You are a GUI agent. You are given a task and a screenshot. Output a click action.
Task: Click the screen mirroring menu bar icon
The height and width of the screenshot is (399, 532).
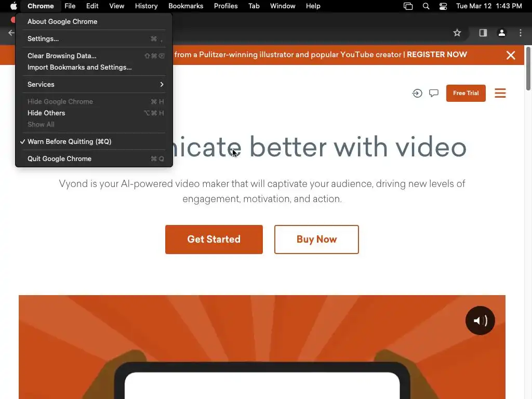[408, 6]
